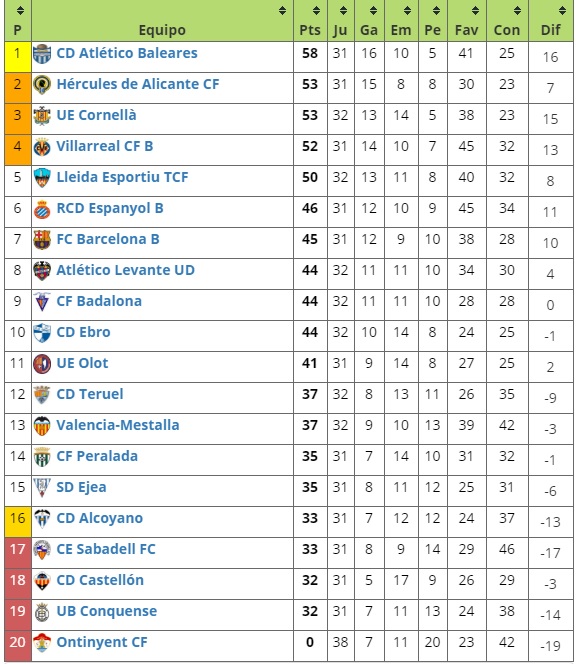Sort by position P column header
582x664 pixels.
point(18,21)
